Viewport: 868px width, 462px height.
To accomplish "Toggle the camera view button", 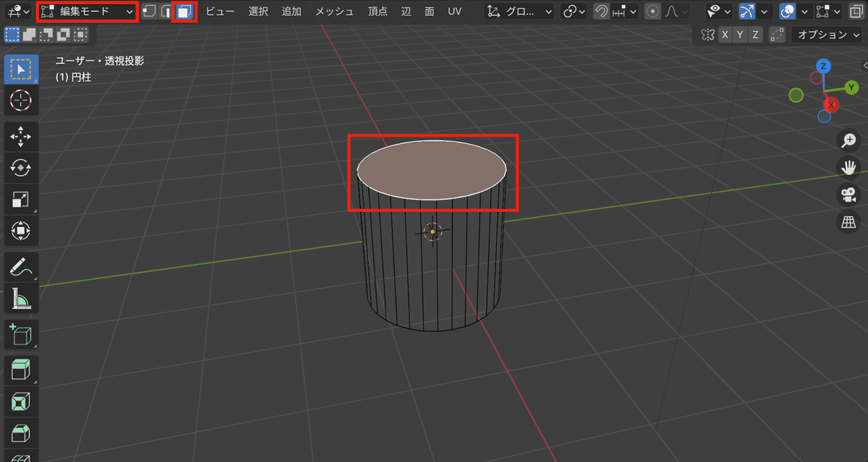I will pos(848,195).
